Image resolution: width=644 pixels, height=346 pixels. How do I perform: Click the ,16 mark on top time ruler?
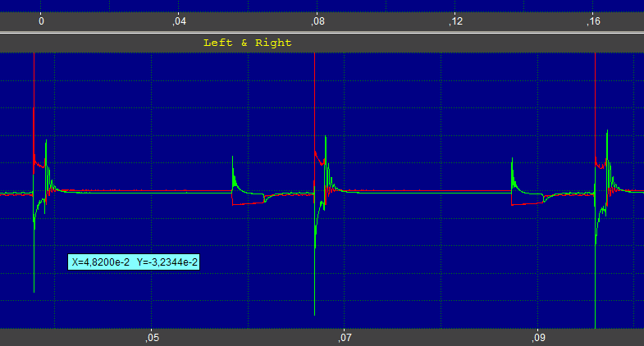(x=593, y=21)
